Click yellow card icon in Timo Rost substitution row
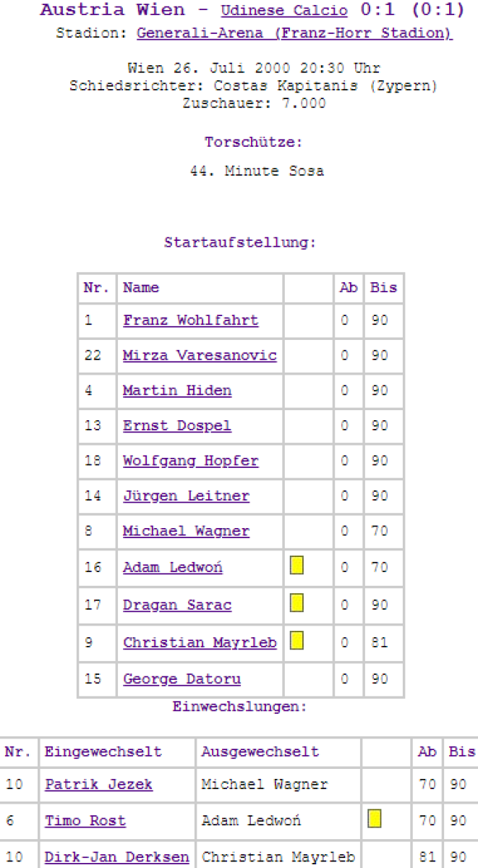 tap(375, 819)
